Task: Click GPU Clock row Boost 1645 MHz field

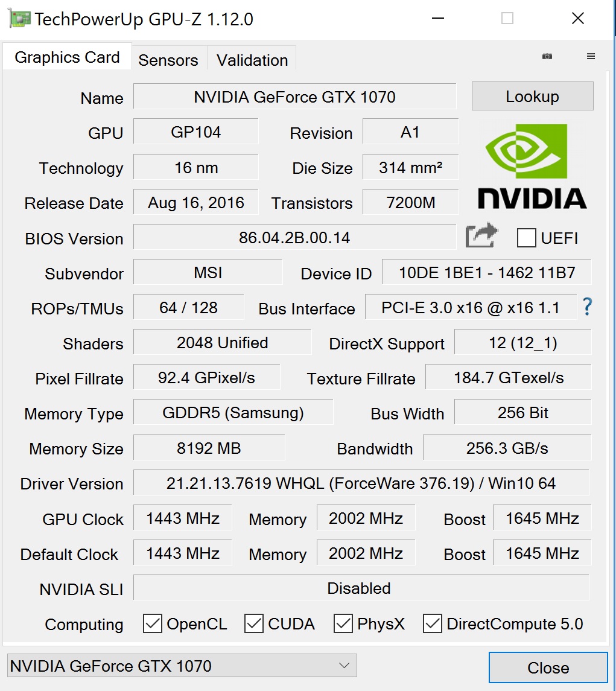Action: coord(542,518)
